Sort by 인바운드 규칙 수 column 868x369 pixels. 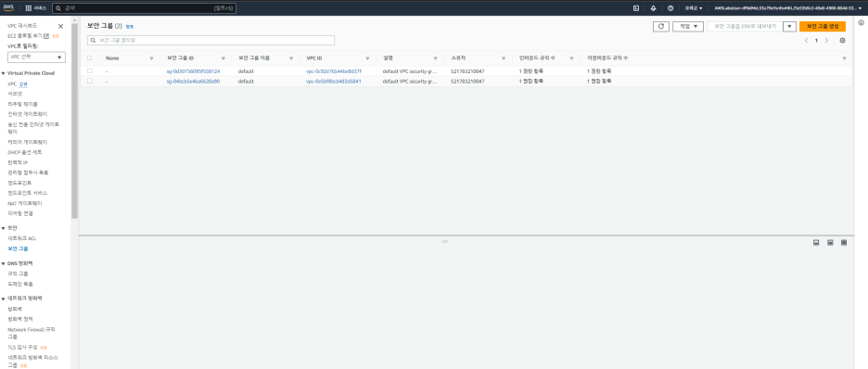571,58
